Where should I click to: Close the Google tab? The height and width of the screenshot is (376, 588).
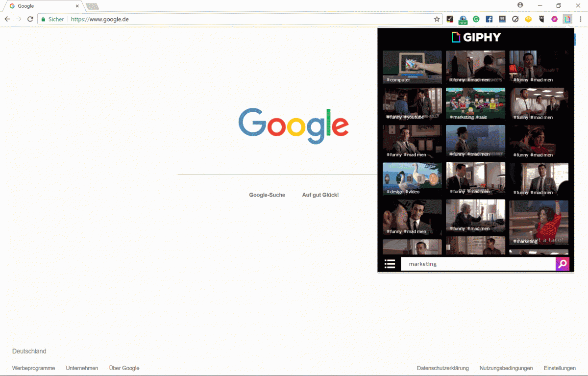coord(77,6)
